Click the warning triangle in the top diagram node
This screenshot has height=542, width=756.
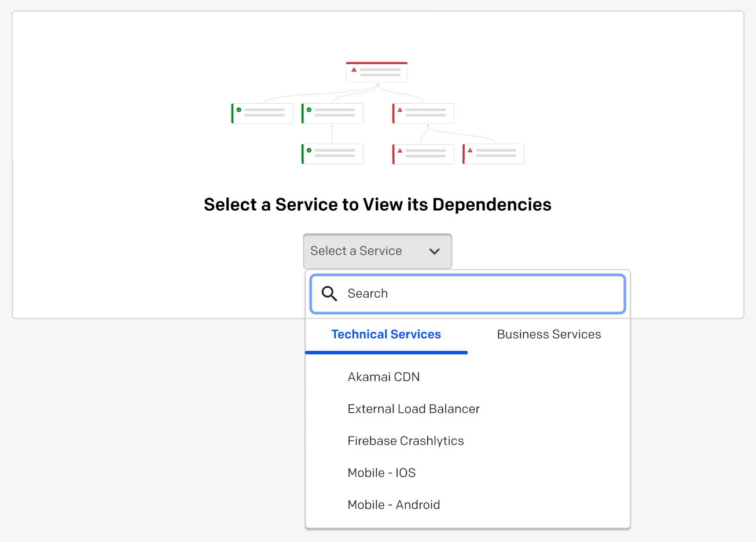354,69
